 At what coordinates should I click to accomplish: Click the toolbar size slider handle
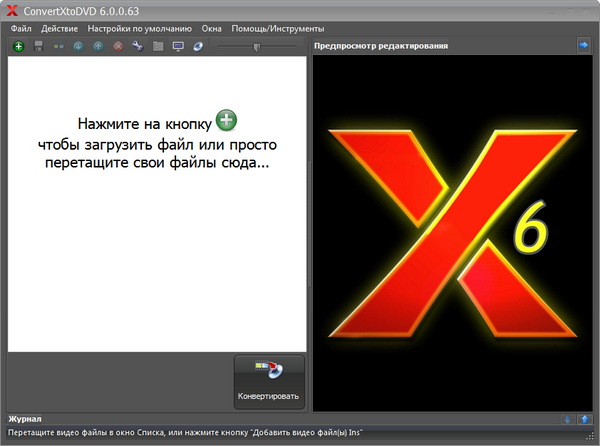pos(256,46)
